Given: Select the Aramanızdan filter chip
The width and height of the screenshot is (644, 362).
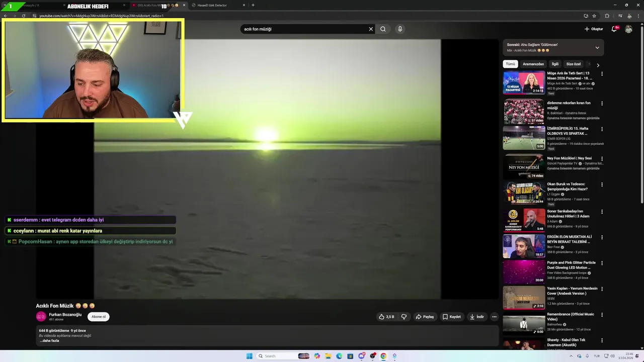Looking at the screenshot, I should [x=533, y=64].
